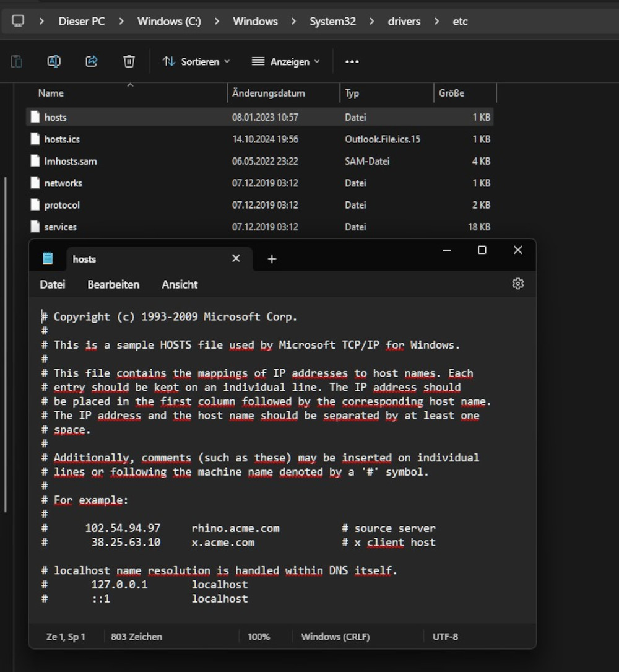Click the rename icon in Explorer toolbar
The image size is (619, 672).
(54, 61)
